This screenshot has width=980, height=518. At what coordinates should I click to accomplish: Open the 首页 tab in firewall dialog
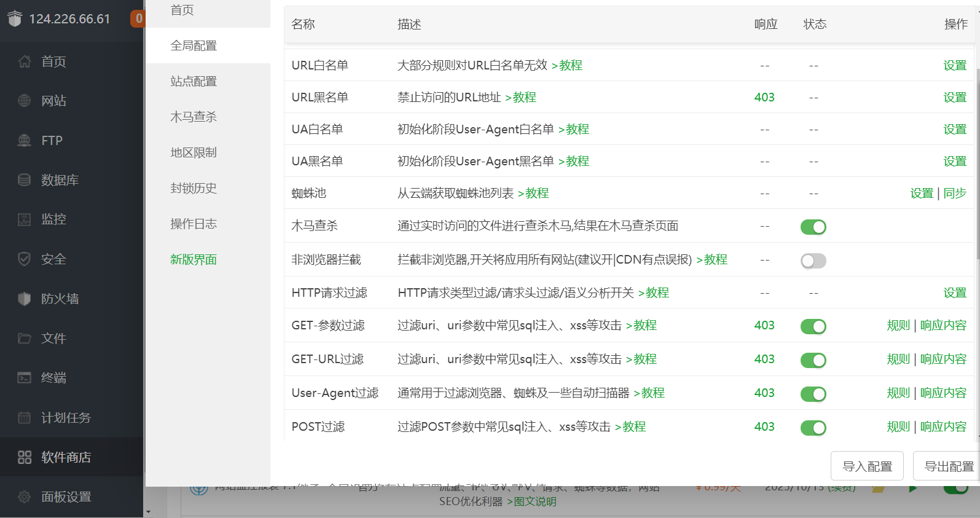(x=208, y=10)
